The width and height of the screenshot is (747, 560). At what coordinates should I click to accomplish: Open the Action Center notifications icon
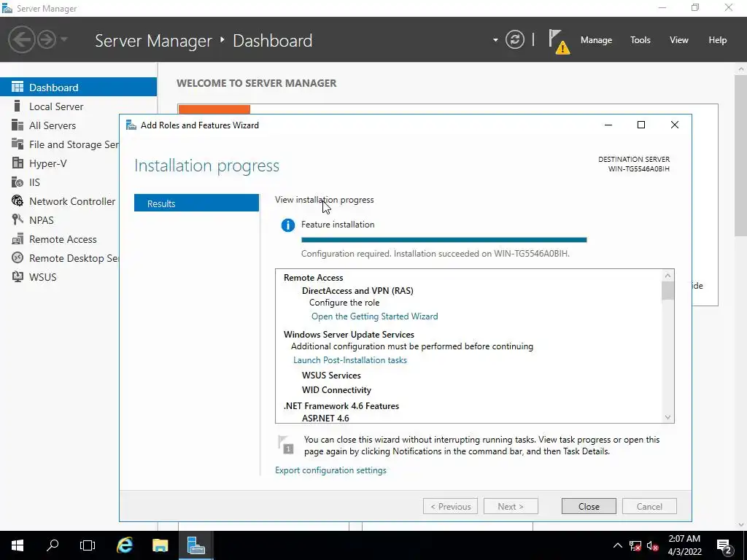click(x=724, y=545)
